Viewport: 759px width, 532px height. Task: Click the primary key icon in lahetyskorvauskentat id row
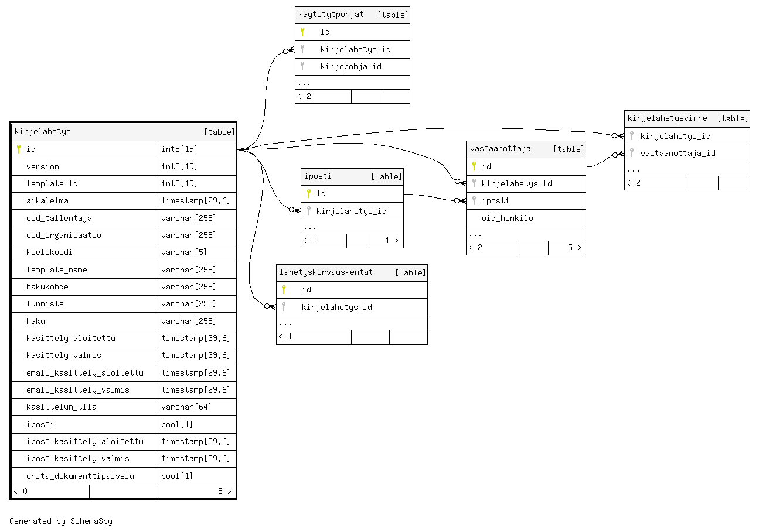click(x=284, y=289)
